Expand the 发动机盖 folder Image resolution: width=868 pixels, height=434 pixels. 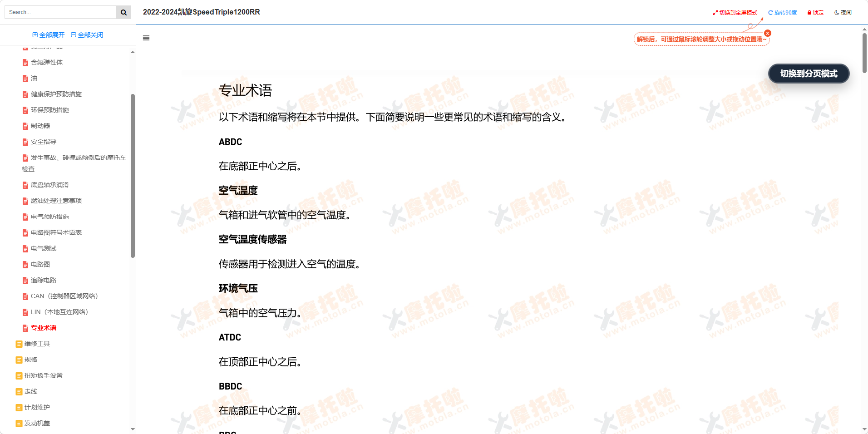(37, 423)
